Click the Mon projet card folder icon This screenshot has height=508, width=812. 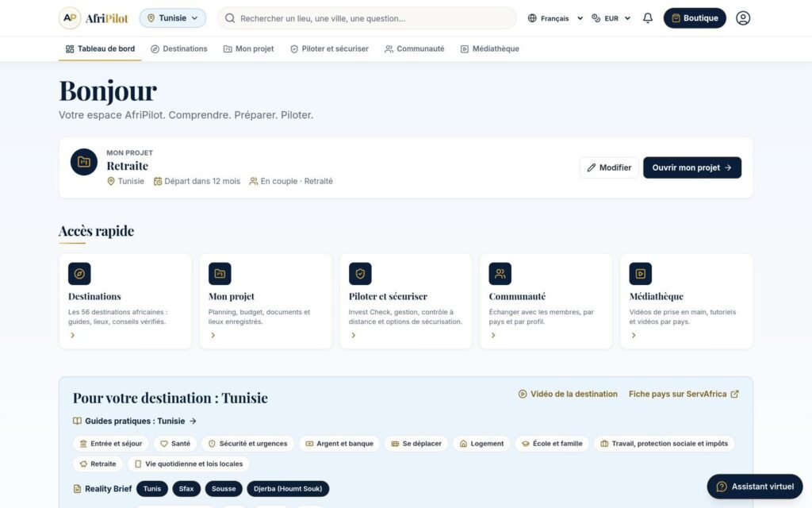click(220, 274)
